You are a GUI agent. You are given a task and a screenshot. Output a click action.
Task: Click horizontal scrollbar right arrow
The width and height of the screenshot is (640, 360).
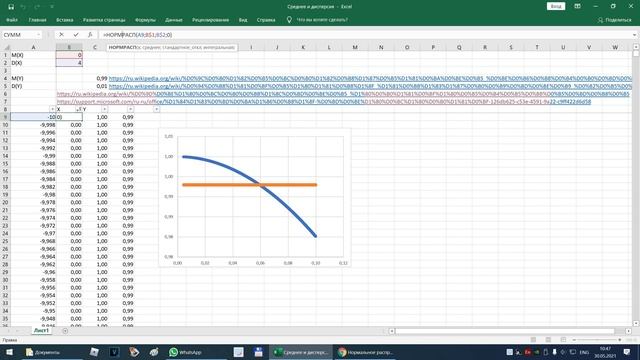click(x=628, y=331)
